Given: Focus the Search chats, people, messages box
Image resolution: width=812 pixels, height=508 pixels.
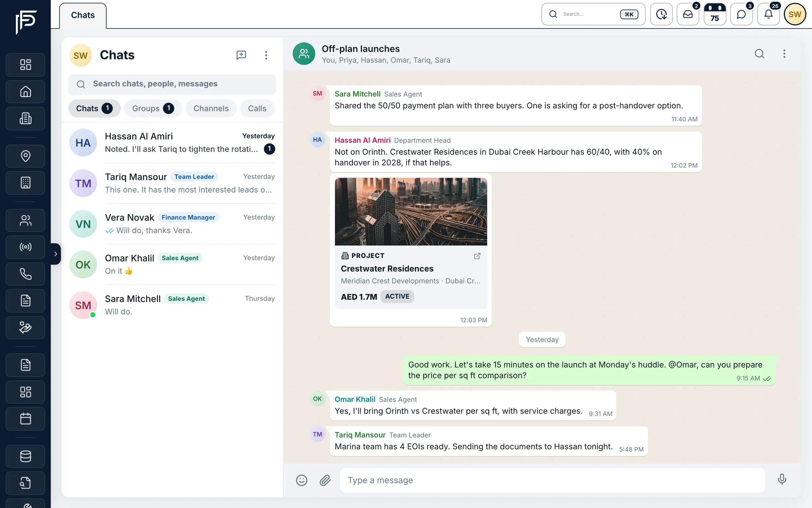Looking at the screenshot, I should (172, 84).
